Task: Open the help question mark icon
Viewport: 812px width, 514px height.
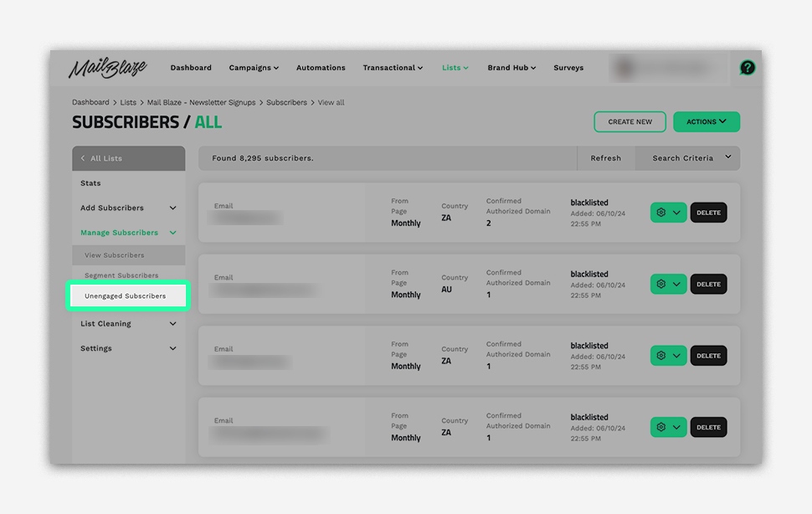Action: click(x=748, y=68)
